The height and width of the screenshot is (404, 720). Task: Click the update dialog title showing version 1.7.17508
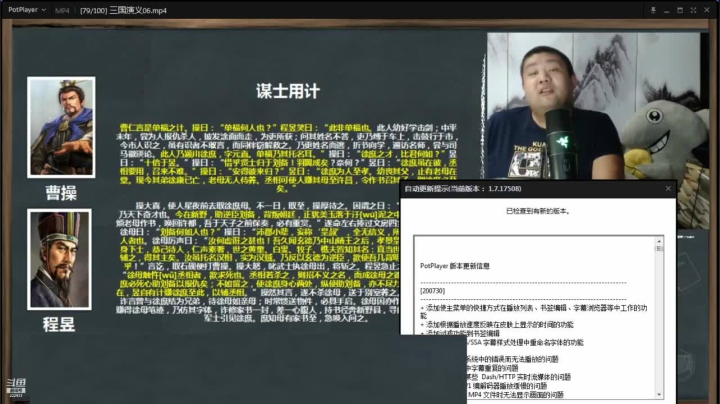pos(462,189)
